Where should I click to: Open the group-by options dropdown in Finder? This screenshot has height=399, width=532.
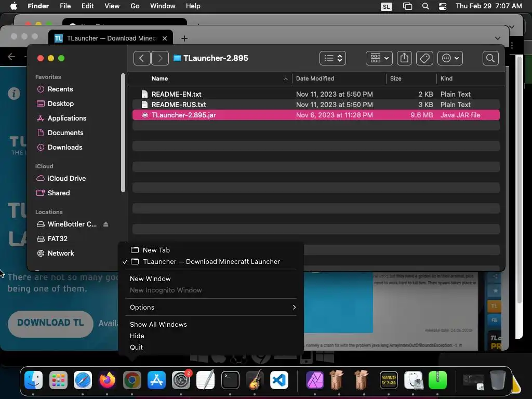pyautogui.click(x=379, y=58)
